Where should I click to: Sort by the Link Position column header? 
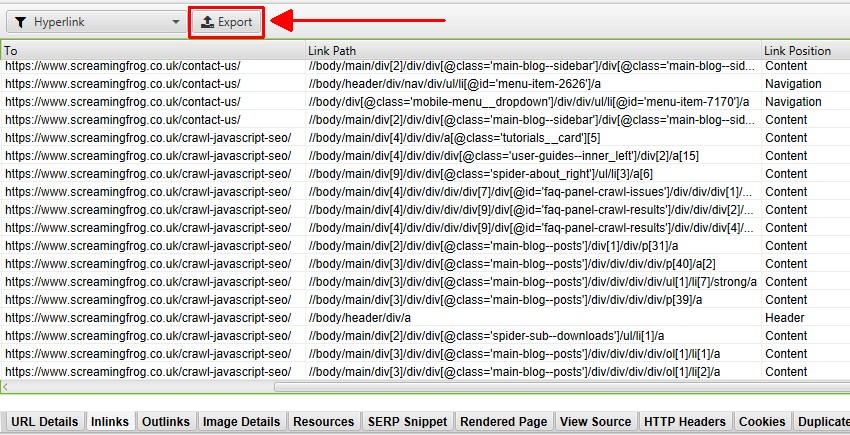(806, 50)
